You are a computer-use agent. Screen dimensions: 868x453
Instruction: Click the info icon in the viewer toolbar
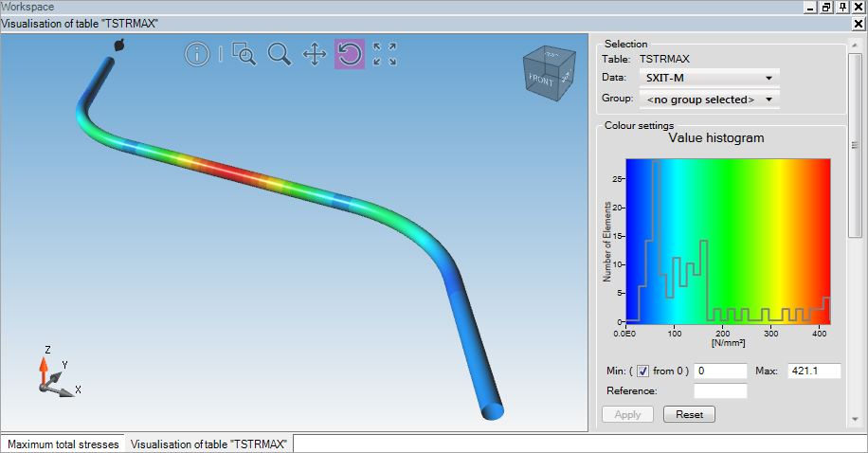tap(196, 55)
